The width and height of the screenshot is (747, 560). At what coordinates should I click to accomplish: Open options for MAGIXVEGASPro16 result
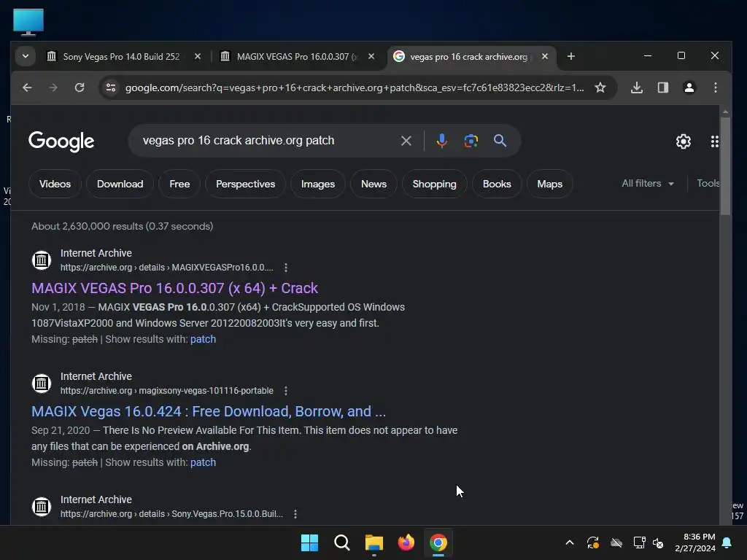286,268
